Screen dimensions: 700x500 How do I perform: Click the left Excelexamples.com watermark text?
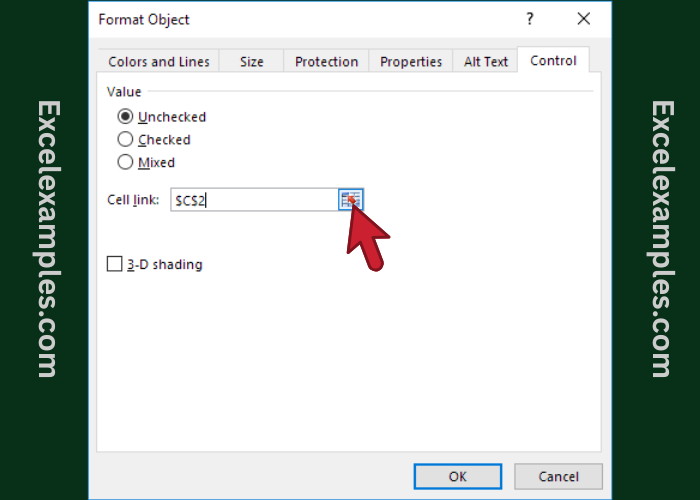click(46, 238)
